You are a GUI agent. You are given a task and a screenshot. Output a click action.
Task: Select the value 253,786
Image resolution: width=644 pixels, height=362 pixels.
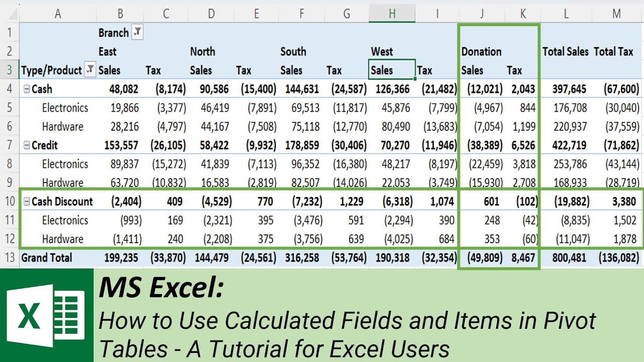[569, 164]
